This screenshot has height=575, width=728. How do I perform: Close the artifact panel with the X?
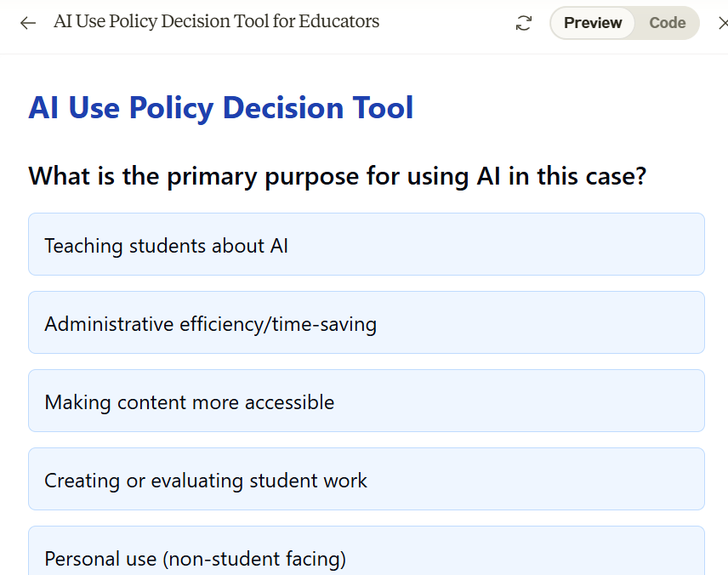click(722, 23)
